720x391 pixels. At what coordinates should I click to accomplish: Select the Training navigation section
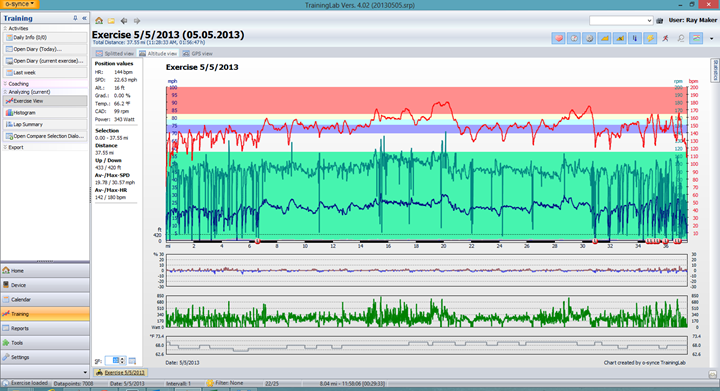pos(45,314)
